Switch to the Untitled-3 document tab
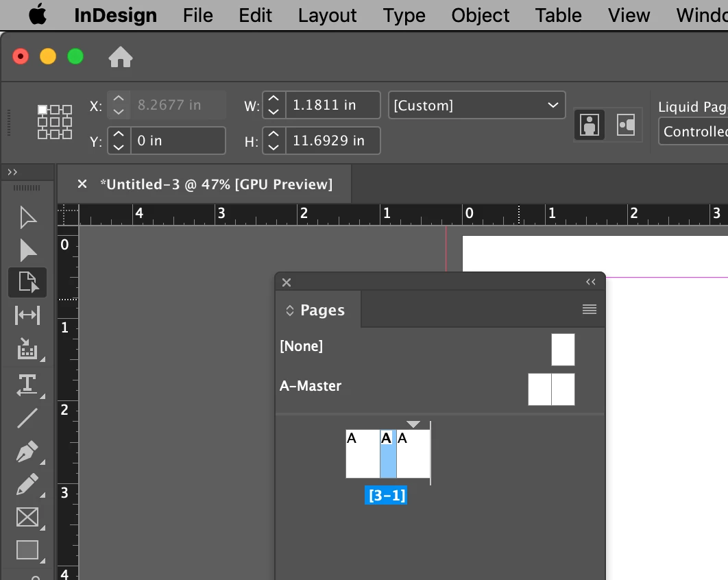This screenshot has height=580, width=728. point(217,184)
